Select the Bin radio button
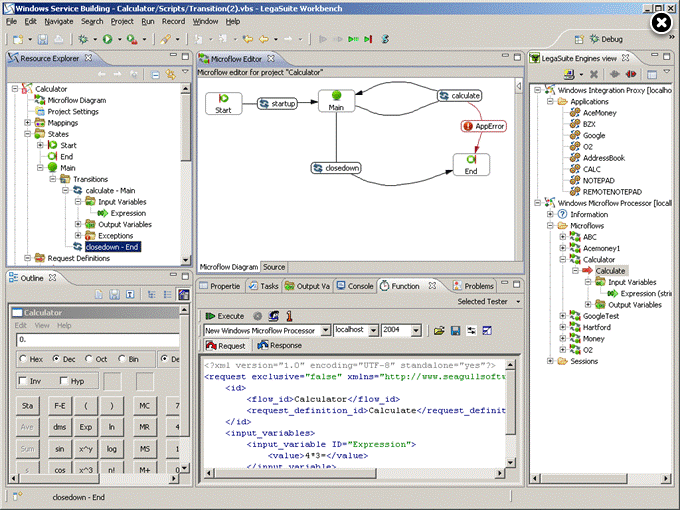 tap(122, 359)
